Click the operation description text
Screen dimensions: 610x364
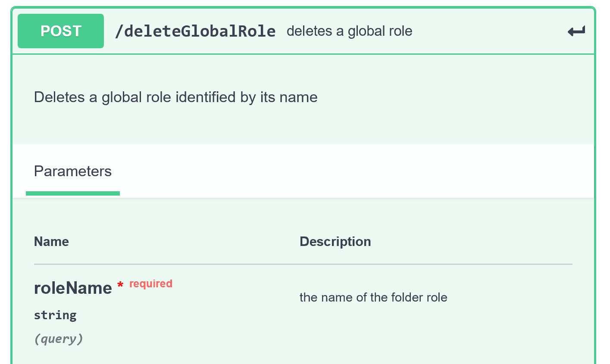pos(175,97)
